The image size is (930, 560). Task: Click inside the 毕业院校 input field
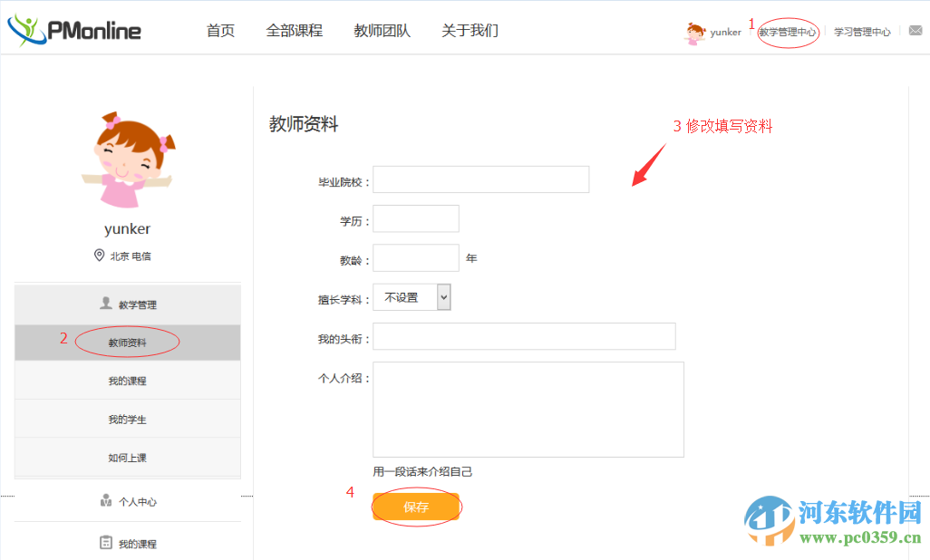[x=480, y=179]
